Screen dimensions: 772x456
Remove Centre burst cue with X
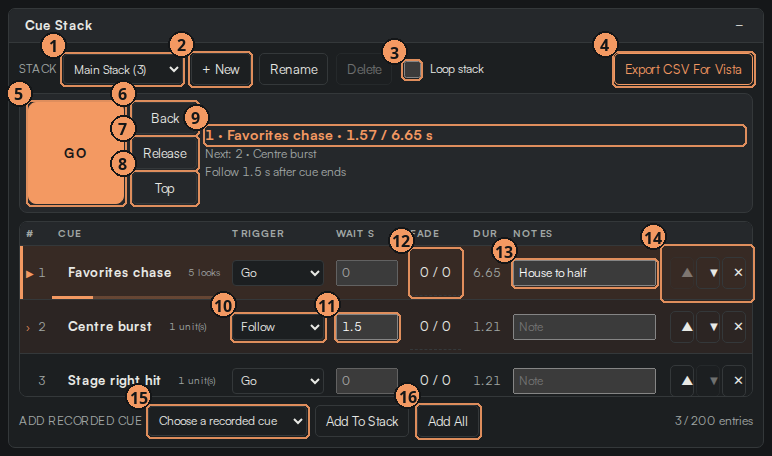[x=738, y=326]
